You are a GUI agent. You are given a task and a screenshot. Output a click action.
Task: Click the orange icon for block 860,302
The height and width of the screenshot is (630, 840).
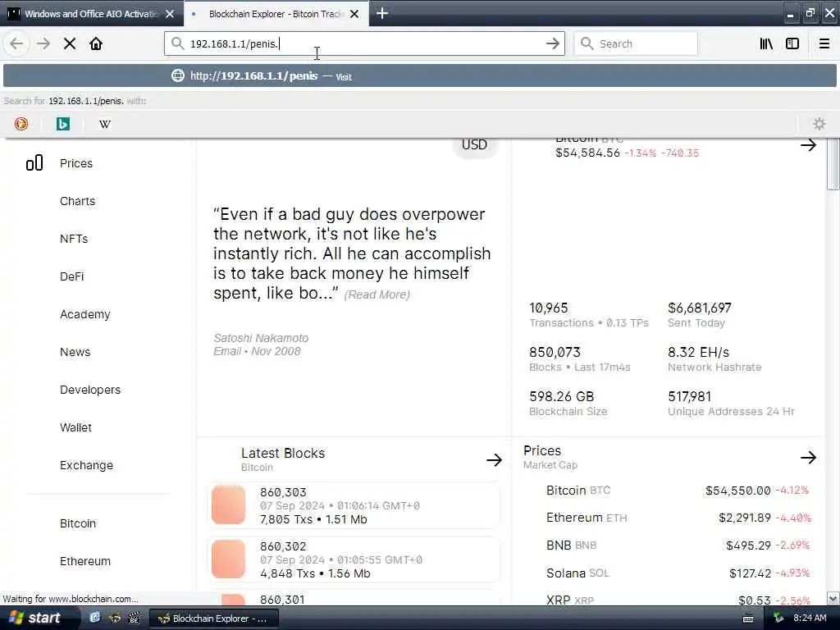(x=228, y=559)
